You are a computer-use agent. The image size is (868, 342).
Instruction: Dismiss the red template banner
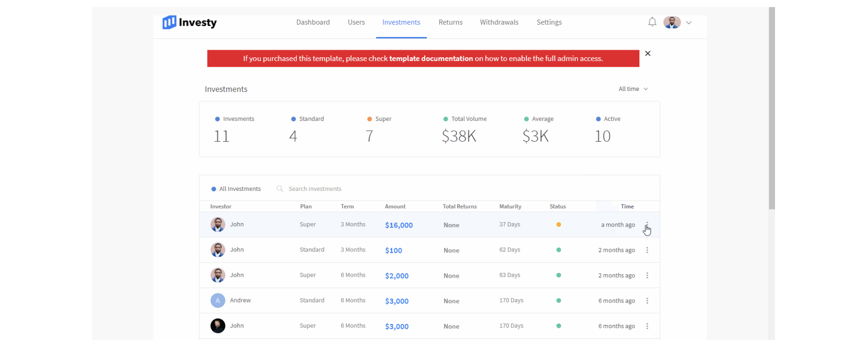click(647, 54)
